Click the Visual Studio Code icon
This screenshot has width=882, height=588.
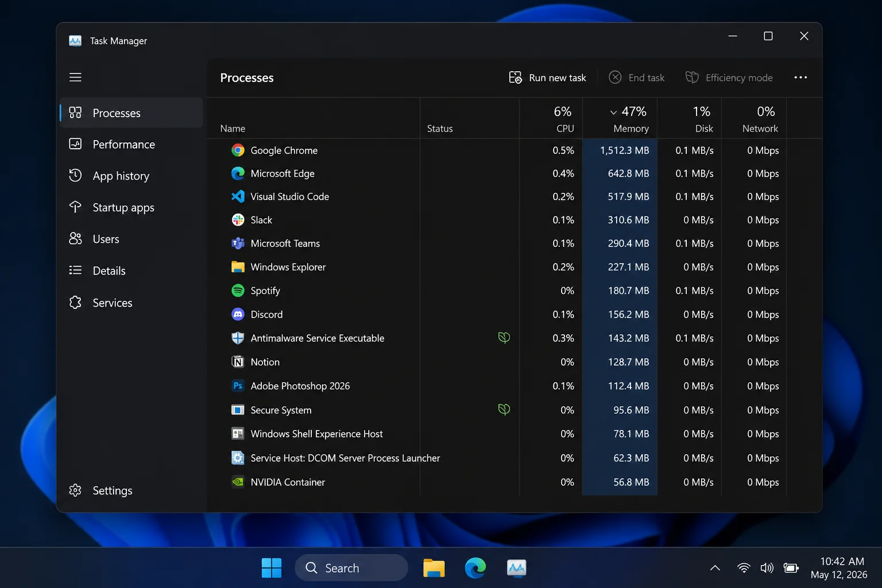click(x=238, y=196)
